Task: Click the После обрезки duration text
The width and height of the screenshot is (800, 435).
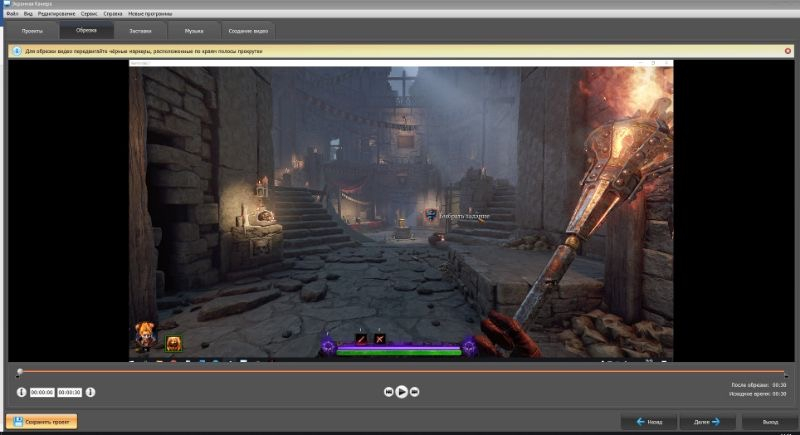Action: [x=759, y=385]
